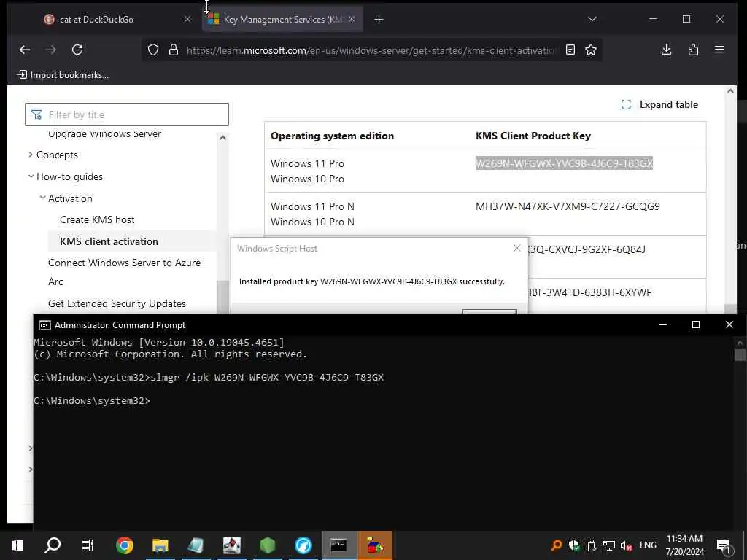Open the extensions puzzle icon
Image resolution: width=747 pixels, height=560 pixels.
click(693, 50)
